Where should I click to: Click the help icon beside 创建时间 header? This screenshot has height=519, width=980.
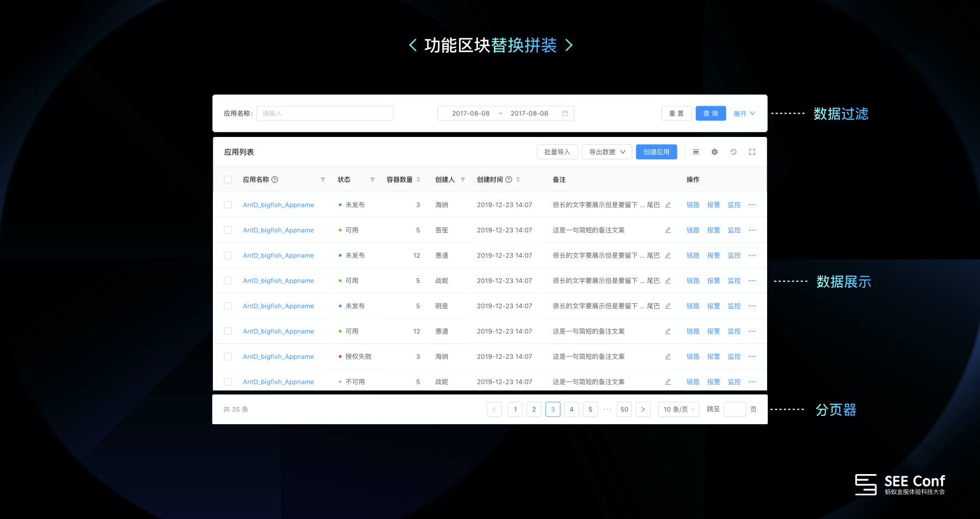(x=509, y=180)
